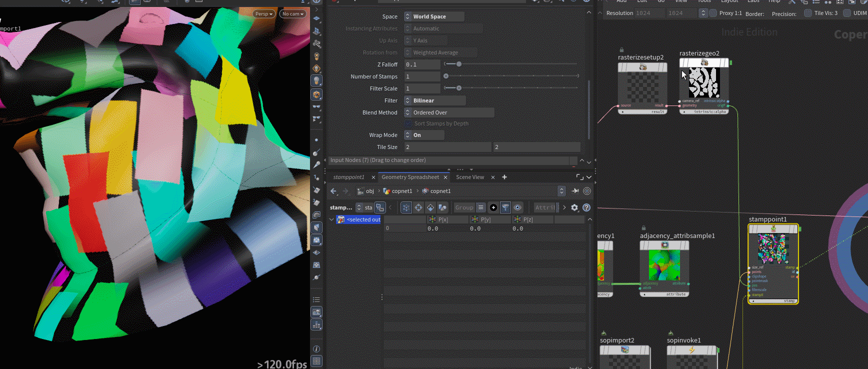Click the orange face icon in the viewport sidebar
This screenshot has height=369, width=868.
[x=316, y=94]
